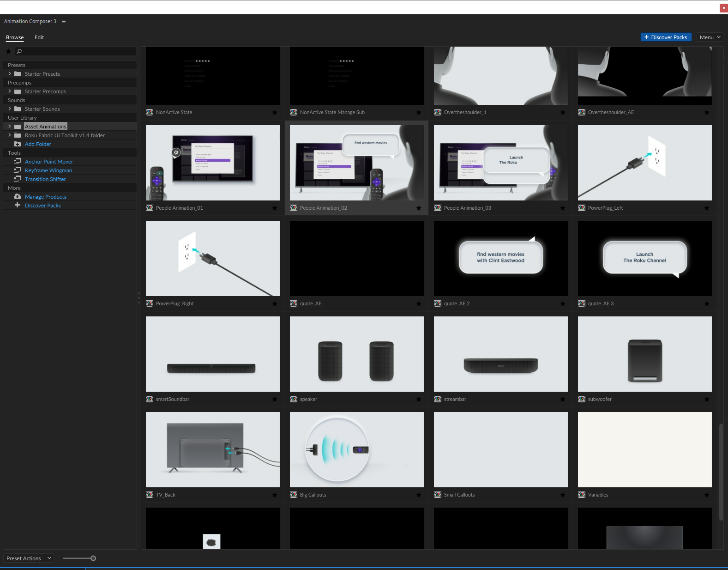Switch to the Browse tab

(x=15, y=37)
